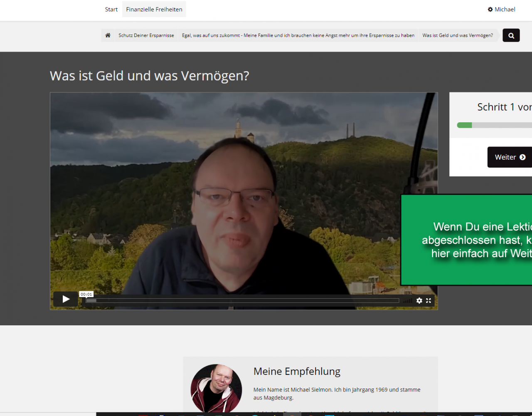Seek in the video progress bar
532x416 pixels.
click(242, 300)
